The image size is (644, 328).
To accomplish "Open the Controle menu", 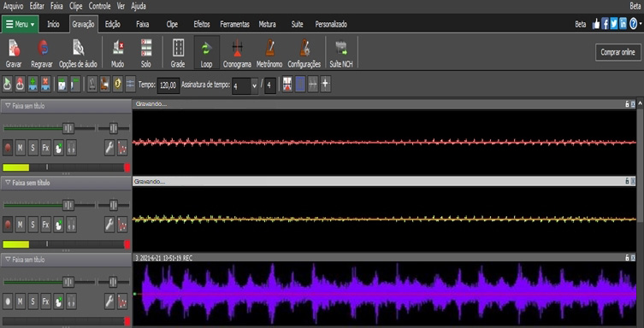I will [99, 6].
